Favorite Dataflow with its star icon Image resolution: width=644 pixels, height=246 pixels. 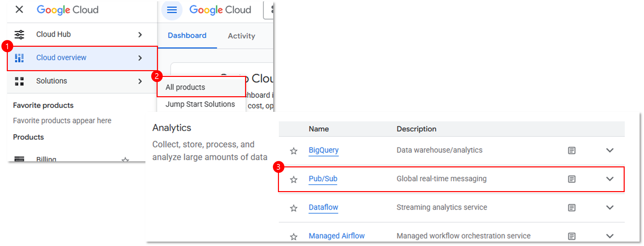point(294,208)
